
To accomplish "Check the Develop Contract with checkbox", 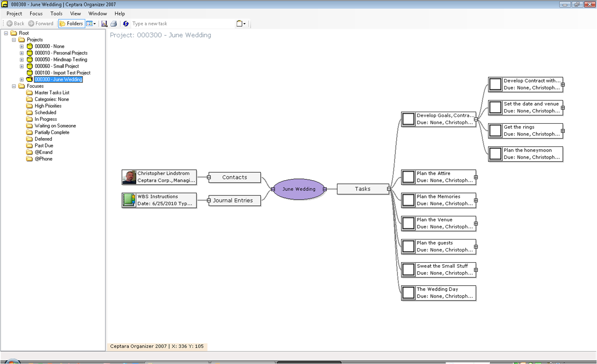I will point(496,85).
